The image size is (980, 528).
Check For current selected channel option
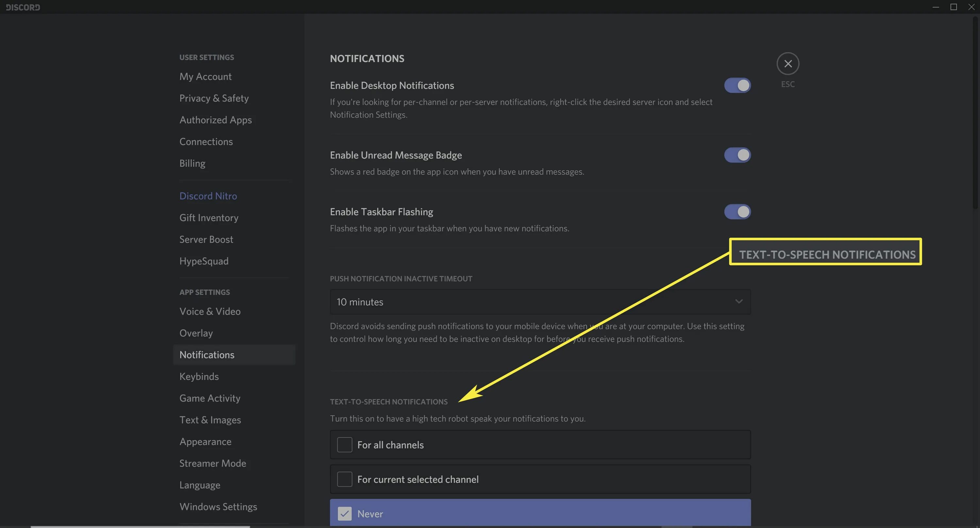(345, 479)
